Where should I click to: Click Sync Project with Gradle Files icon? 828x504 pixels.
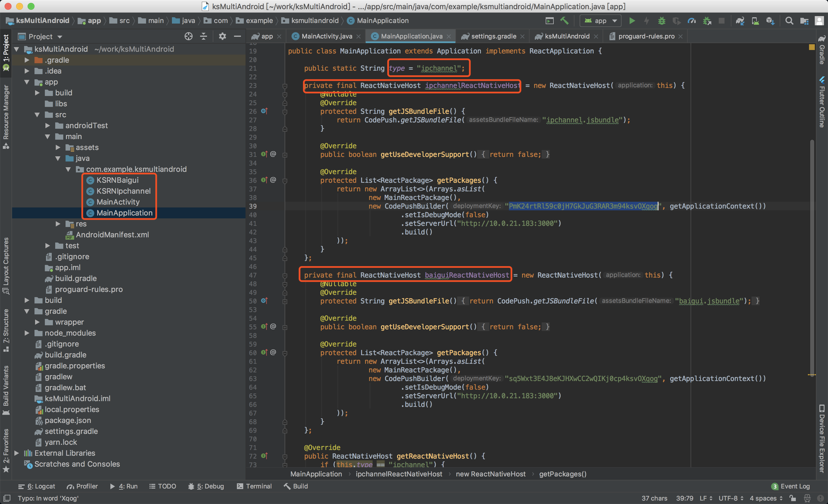(x=740, y=21)
